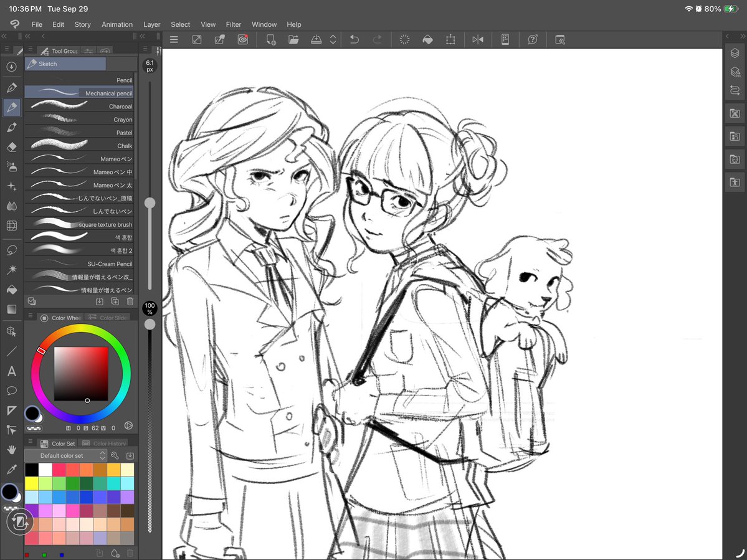Click the Clear layer icon in command bar
Screen dimensions: 747x560
click(x=404, y=40)
